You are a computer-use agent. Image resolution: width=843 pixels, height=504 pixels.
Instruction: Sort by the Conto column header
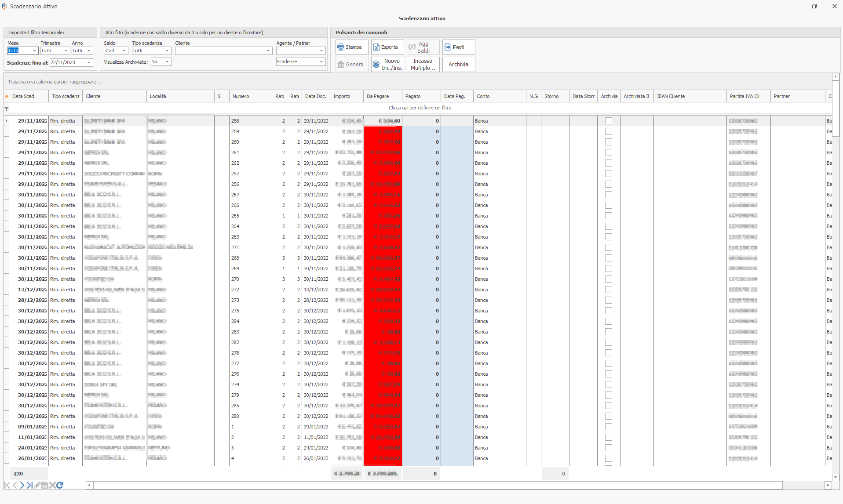coord(500,96)
